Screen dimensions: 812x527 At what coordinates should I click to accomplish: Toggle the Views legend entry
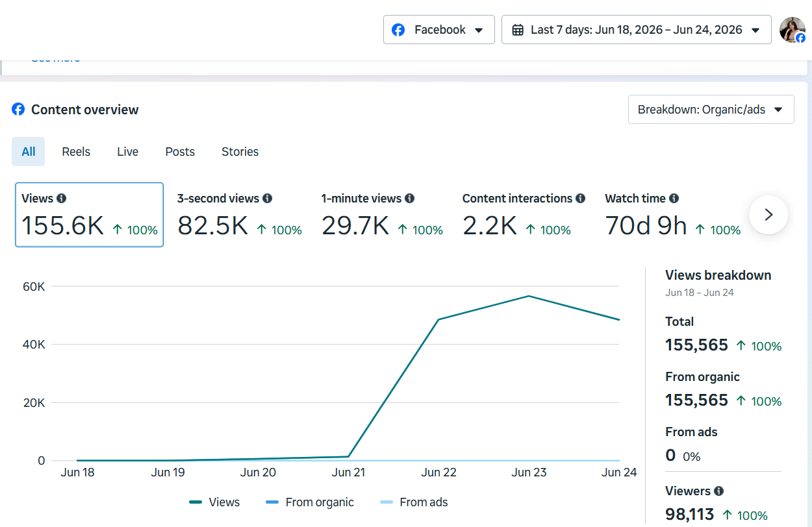214,502
